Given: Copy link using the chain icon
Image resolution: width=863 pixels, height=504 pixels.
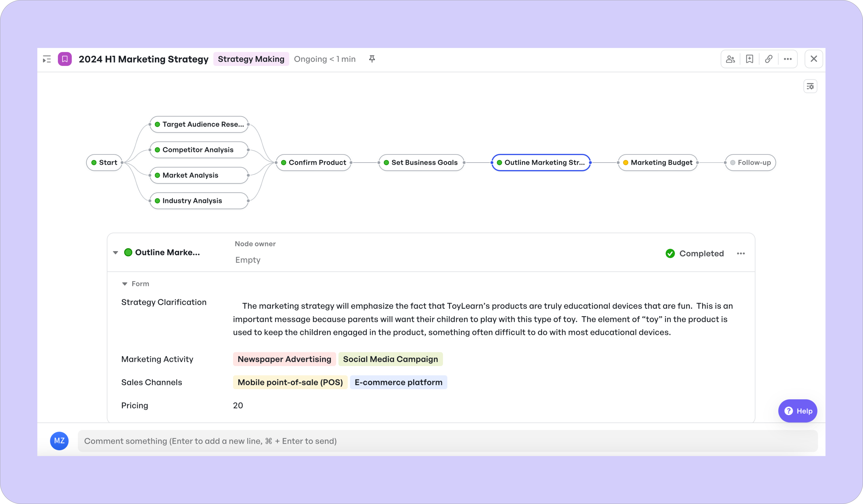Looking at the screenshot, I should click(769, 59).
